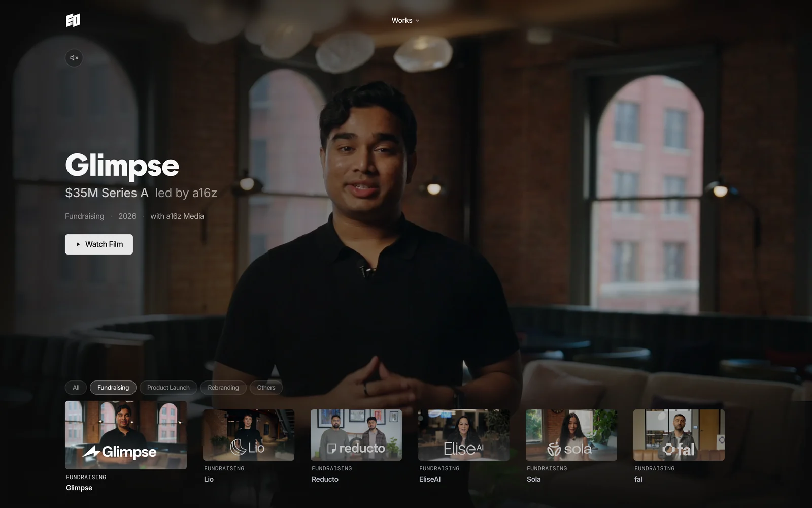Screen dimensions: 812x508
Task: Click the 'with a16z Media' text
Action: (x=177, y=216)
